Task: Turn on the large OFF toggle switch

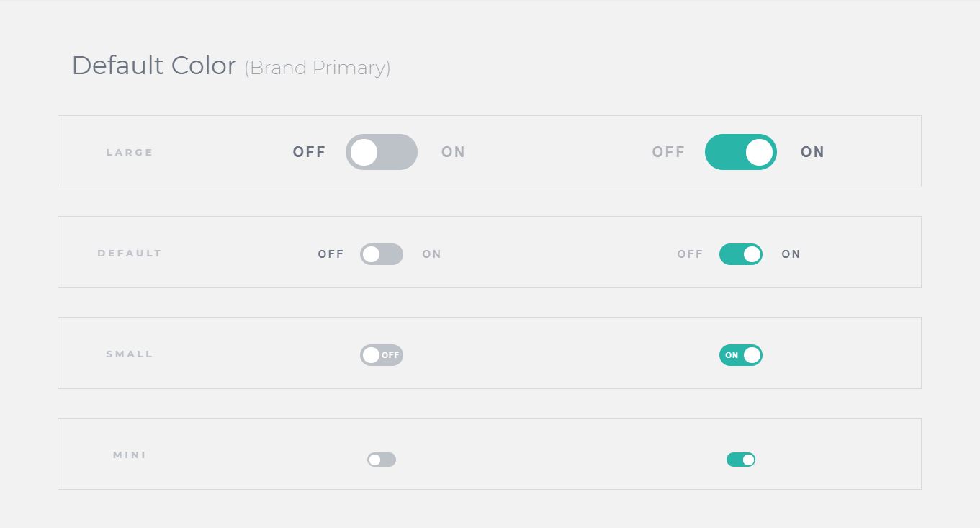Action: [x=382, y=152]
